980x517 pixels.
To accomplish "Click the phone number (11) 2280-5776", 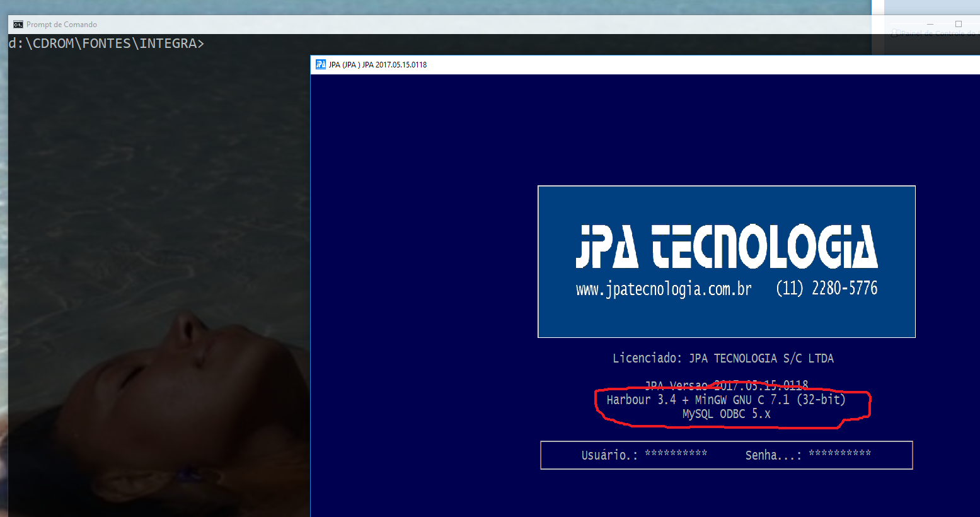I will [x=826, y=288].
